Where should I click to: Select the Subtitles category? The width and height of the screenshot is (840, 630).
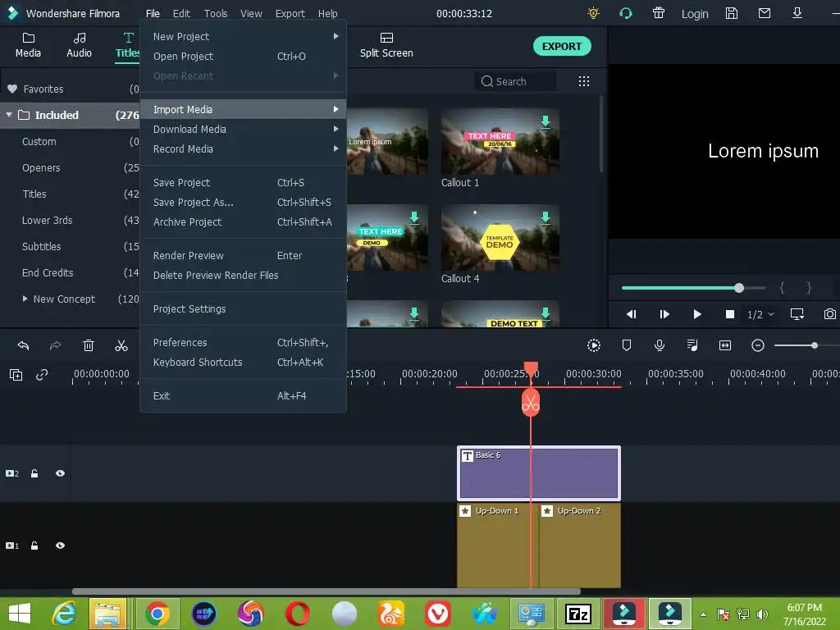pyautogui.click(x=41, y=246)
